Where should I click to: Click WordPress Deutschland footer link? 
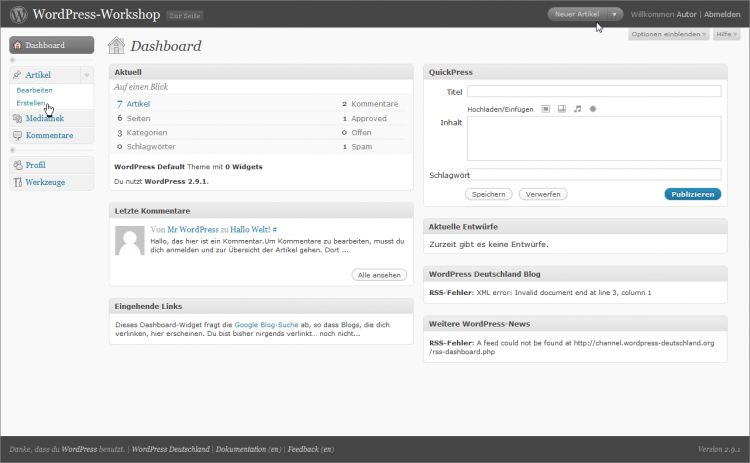(171, 449)
